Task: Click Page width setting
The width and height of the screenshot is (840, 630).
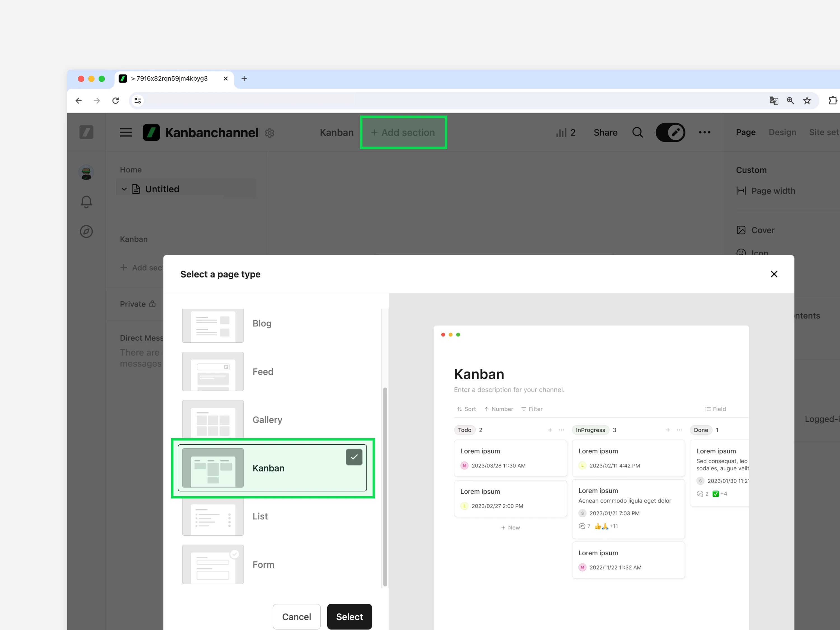Action: coord(766,191)
